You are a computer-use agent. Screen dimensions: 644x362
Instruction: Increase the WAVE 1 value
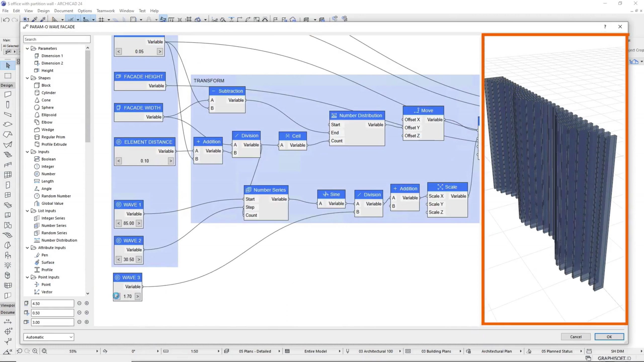[139, 223]
